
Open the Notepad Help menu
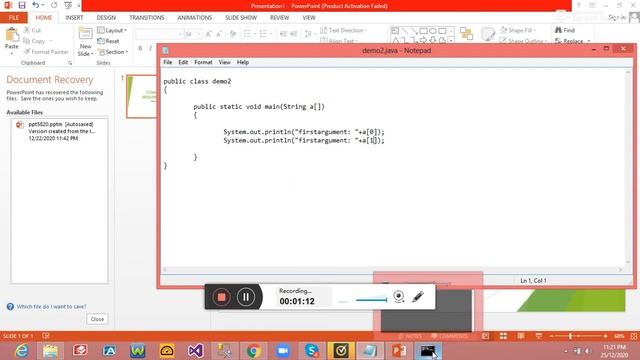(x=243, y=62)
